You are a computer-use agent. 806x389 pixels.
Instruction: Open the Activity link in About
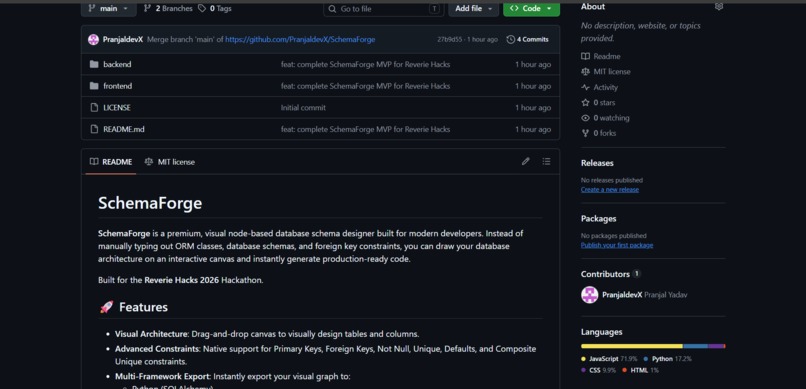click(599, 87)
